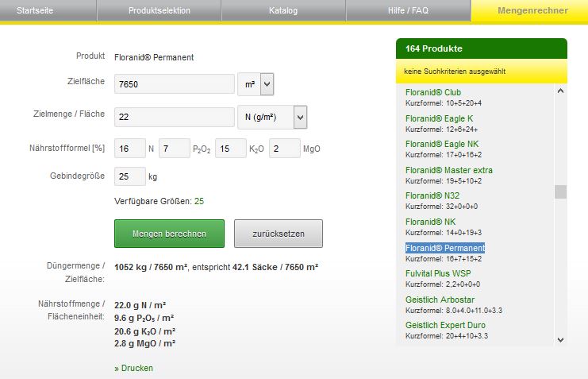Open the Startseite tab
This screenshot has width=588, height=379.
[x=35, y=10]
